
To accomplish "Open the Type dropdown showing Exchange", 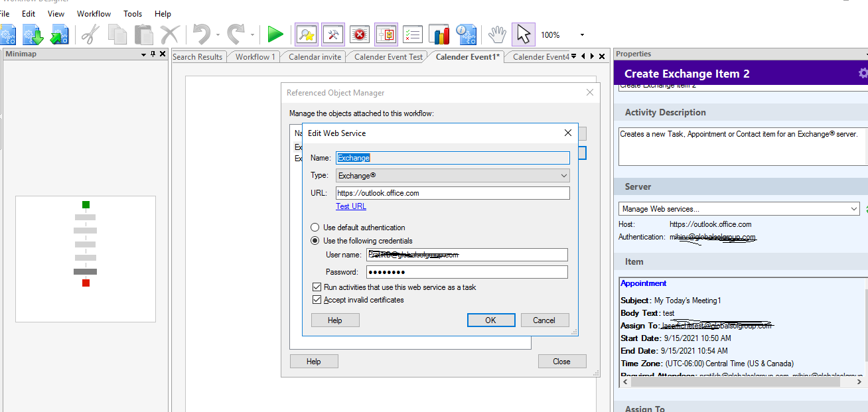I will click(x=453, y=176).
